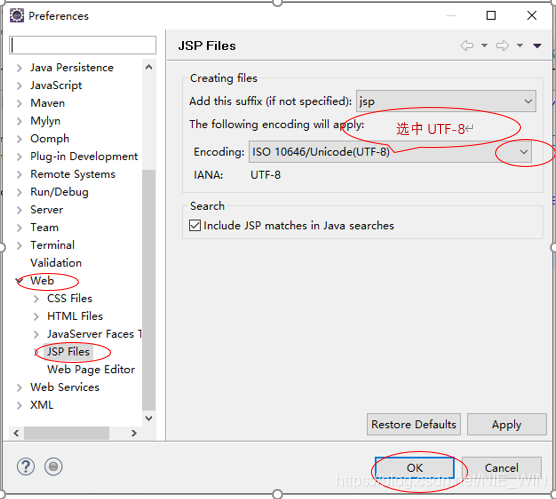Expand the Team tree node
The image size is (556, 499).
[20, 227]
